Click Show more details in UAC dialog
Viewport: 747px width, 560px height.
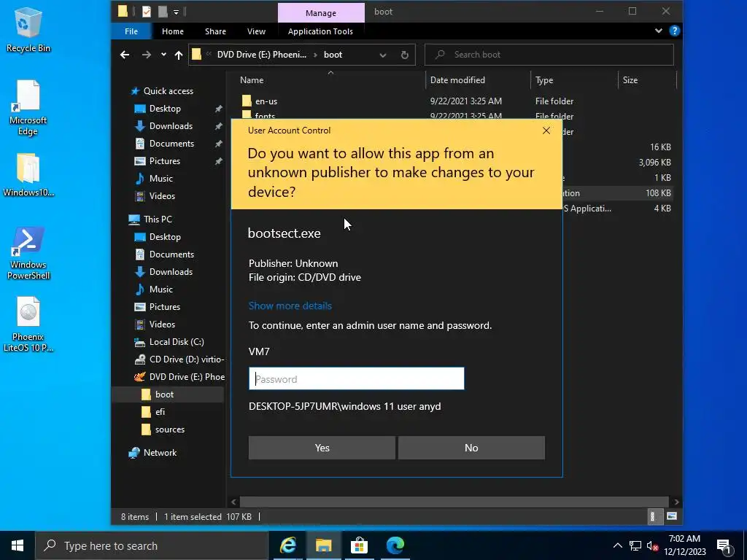click(290, 306)
